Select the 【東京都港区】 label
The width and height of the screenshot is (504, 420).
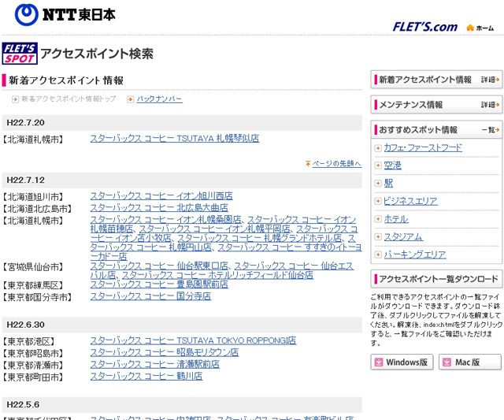pos(28,341)
